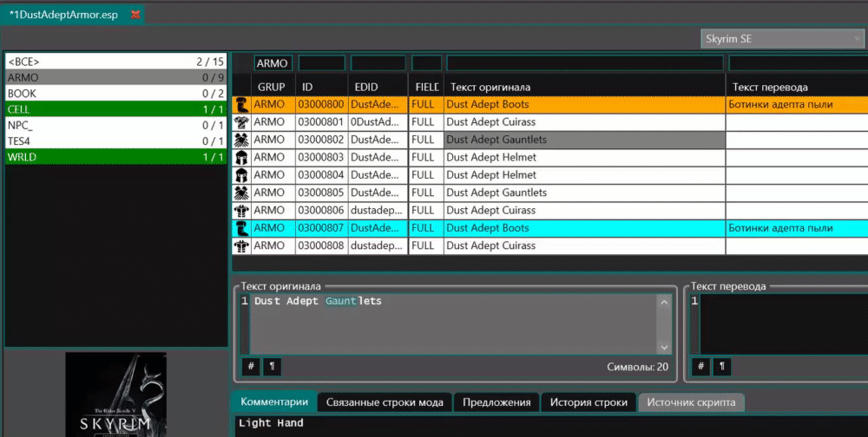868x437 pixels.
Task: Select Dust Adept Helmet in row 03000803
Action: point(584,158)
